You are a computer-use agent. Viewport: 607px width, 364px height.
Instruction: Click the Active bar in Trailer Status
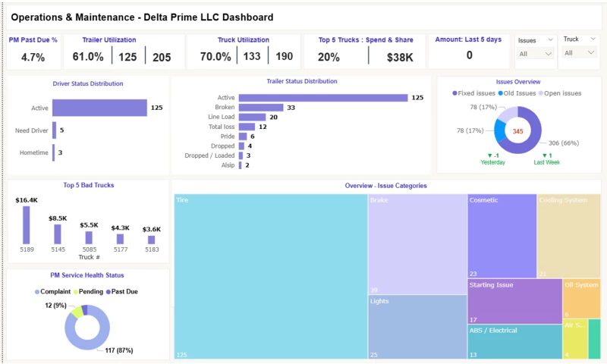(323, 98)
